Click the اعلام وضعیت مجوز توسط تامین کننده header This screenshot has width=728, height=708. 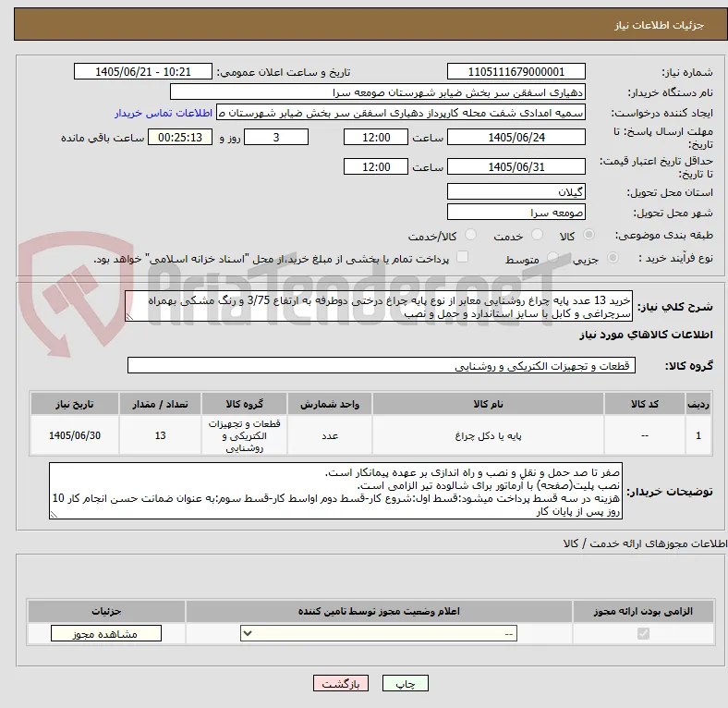tap(379, 611)
